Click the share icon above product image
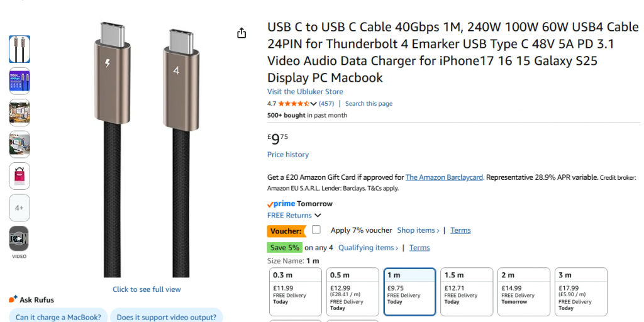644x322 pixels. pos(241,33)
